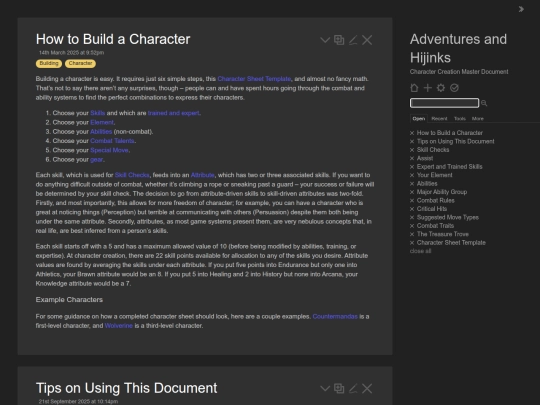
Task: Close Expert and Trained Skills in open list
Action: [x=412, y=167]
